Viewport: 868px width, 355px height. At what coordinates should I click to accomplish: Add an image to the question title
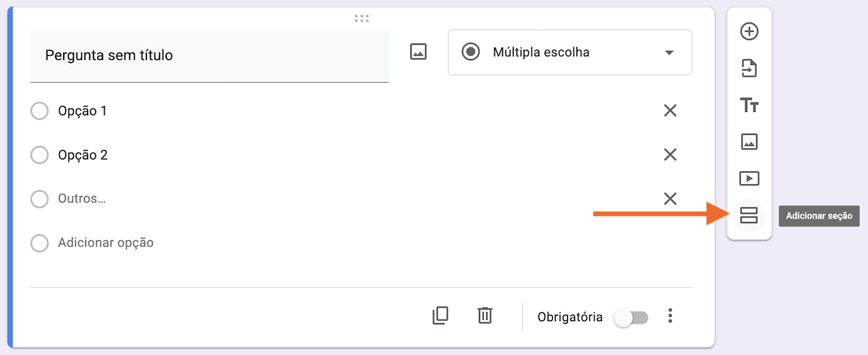(x=418, y=52)
